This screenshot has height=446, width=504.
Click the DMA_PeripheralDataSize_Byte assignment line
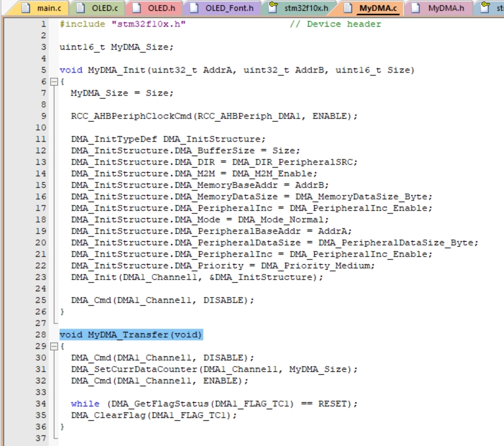275,243
